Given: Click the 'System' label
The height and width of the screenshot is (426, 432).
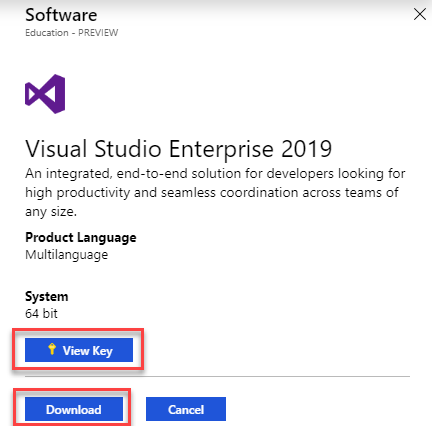Looking at the screenshot, I should pos(47,296).
